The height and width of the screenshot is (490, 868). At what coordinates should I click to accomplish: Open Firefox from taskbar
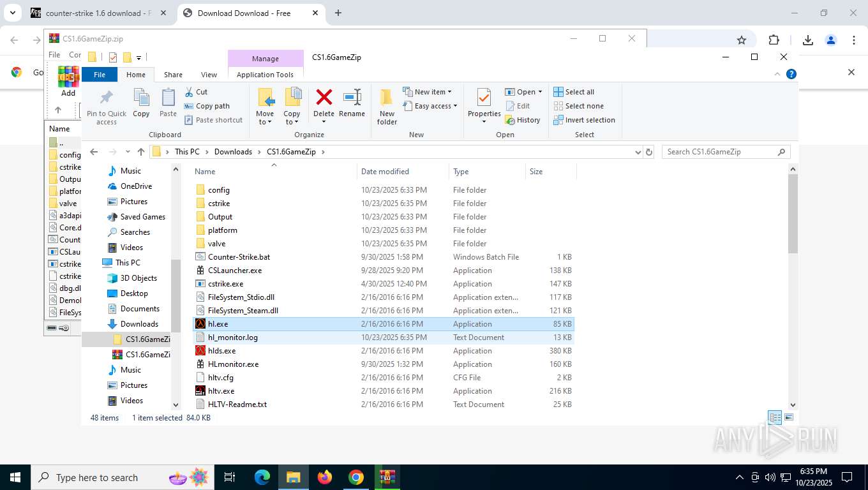click(x=325, y=477)
